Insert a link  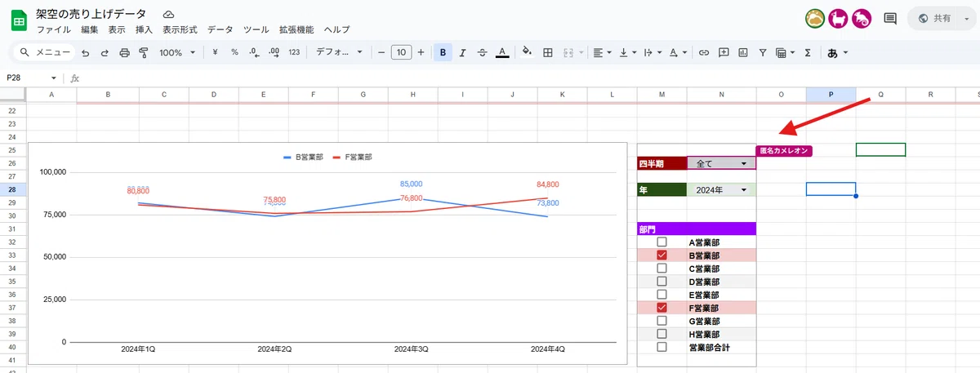tap(704, 52)
